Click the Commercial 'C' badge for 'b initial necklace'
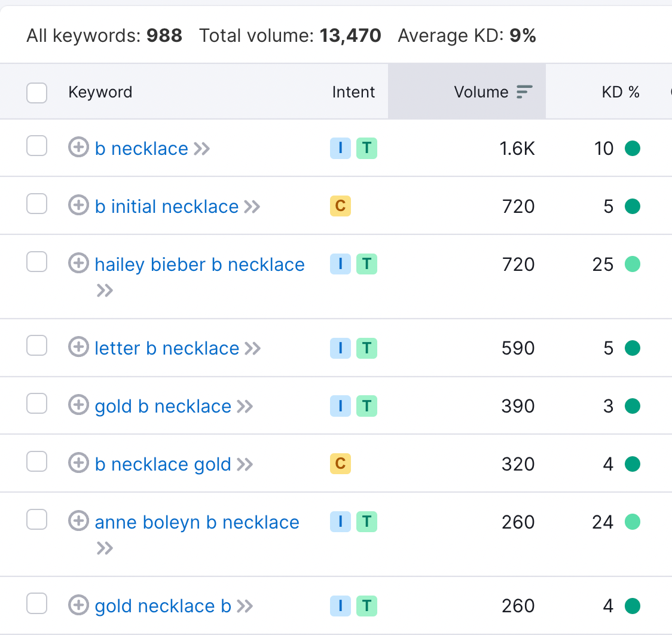Screen dimensions: 672x635 [x=340, y=206]
